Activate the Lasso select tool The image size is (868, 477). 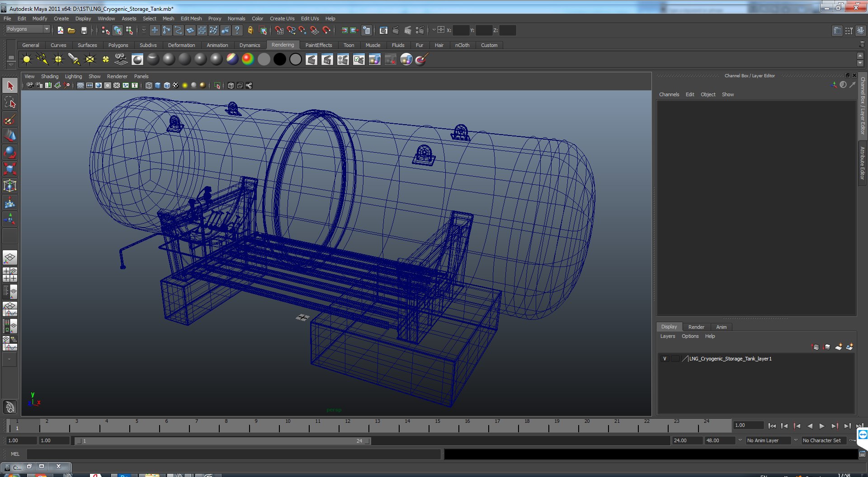(x=10, y=103)
